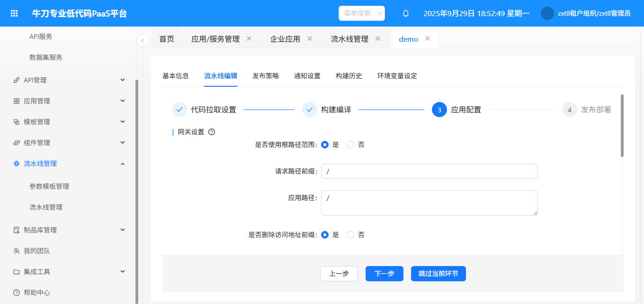Click the 请求路径前缀 input field
Screen dimensions: 644x304
(x=429, y=171)
